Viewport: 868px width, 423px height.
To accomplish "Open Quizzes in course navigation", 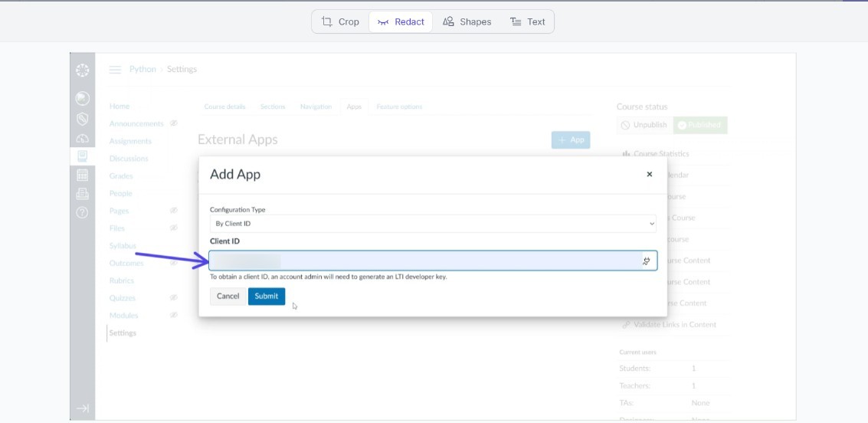I will pyautogui.click(x=123, y=298).
